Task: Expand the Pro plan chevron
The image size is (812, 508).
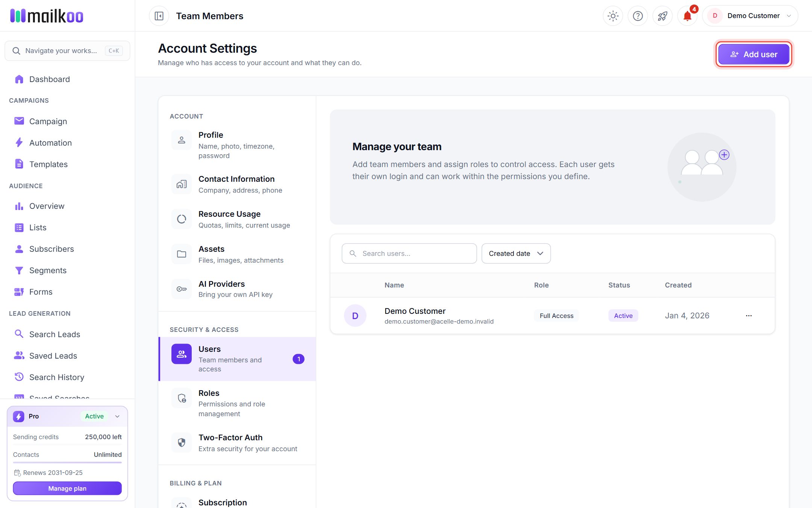Action: click(x=117, y=416)
